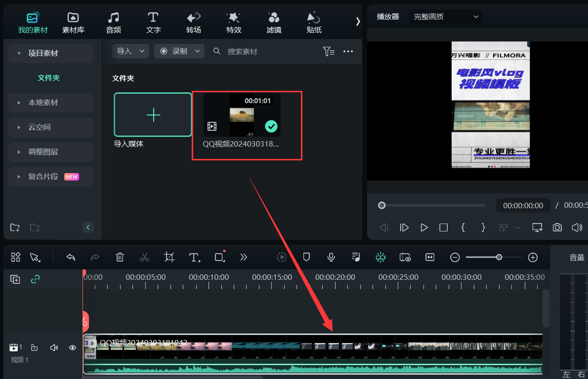The width and height of the screenshot is (588, 379).
Task: Open the 完整画质 quality dropdown
Action: [446, 17]
